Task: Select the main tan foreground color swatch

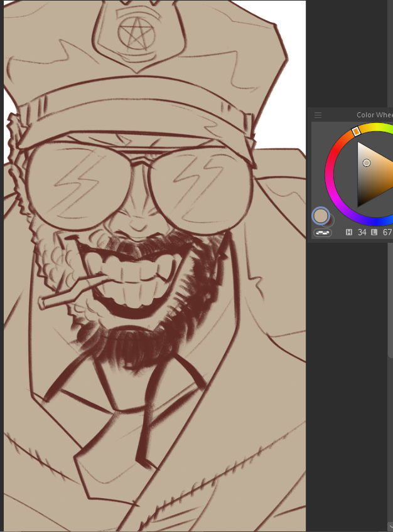Action: (320, 215)
